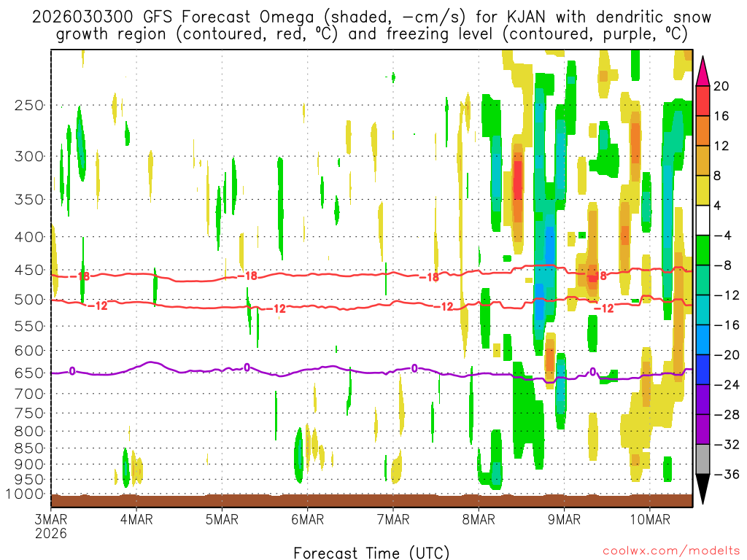
Task: Select the 4MAR time axis label
Action: click(x=136, y=519)
